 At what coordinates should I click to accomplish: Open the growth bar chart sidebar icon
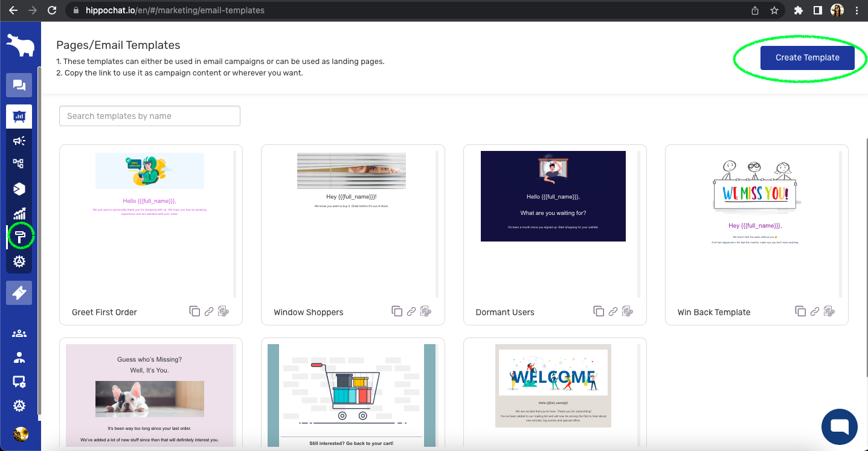(19, 213)
